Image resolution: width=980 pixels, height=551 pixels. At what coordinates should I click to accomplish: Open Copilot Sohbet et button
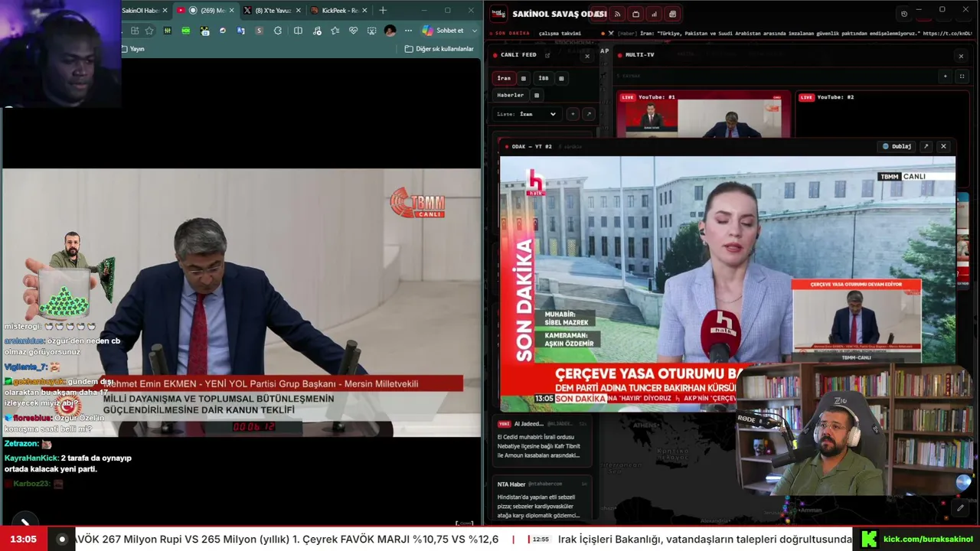point(444,31)
